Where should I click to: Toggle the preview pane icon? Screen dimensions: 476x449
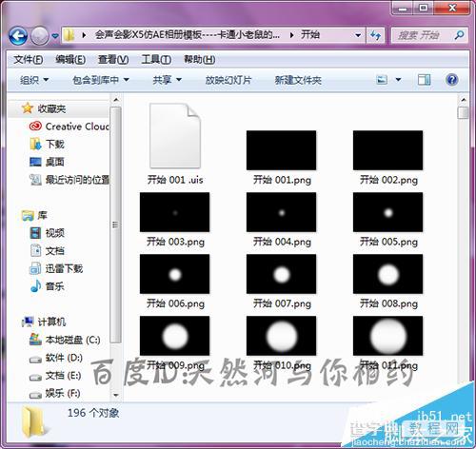click(x=424, y=80)
